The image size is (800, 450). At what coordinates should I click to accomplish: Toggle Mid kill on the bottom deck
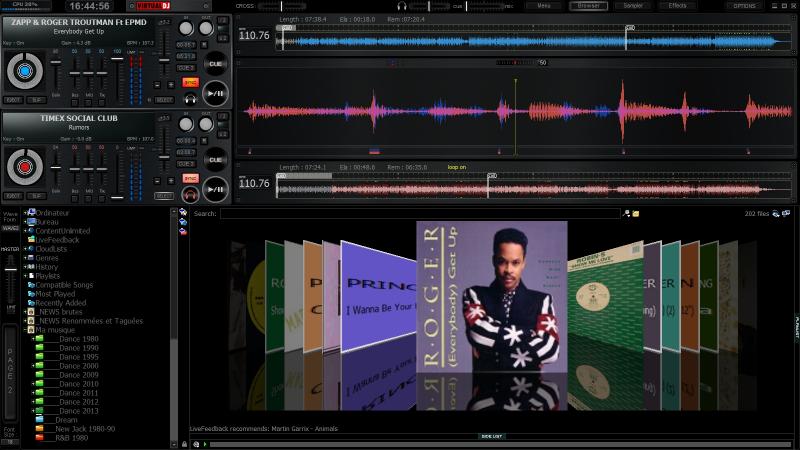[89, 198]
